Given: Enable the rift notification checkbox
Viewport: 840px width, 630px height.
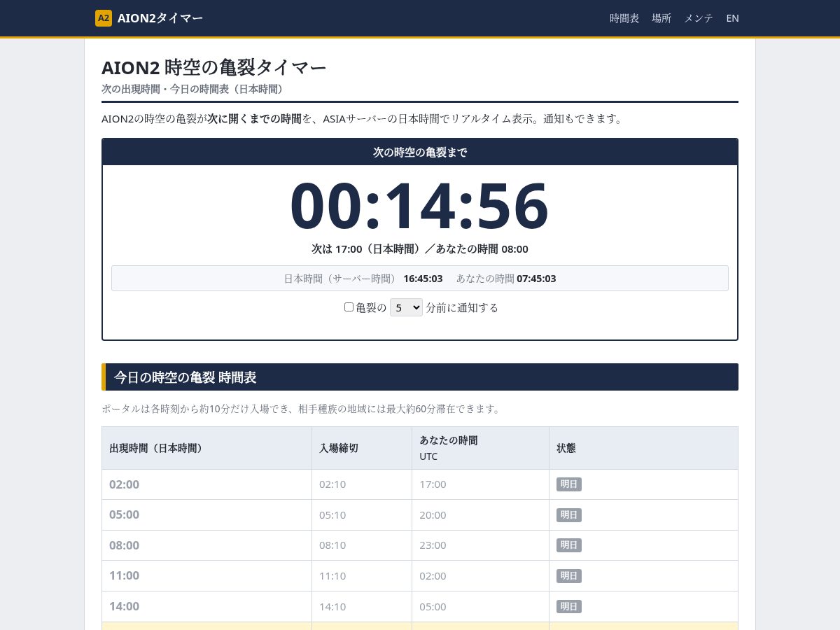Looking at the screenshot, I should click(349, 307).
